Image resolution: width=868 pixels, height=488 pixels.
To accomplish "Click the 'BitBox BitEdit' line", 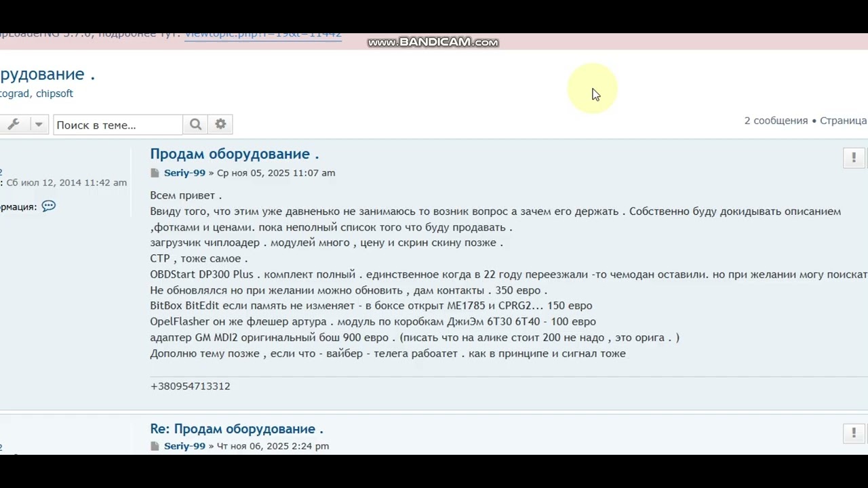I will pos(371,306).
